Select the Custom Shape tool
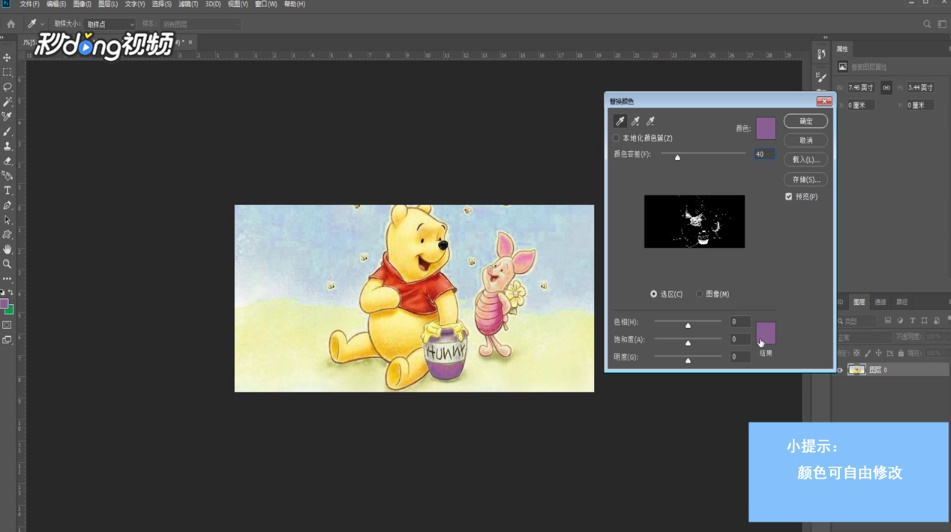 coord(7,235)
